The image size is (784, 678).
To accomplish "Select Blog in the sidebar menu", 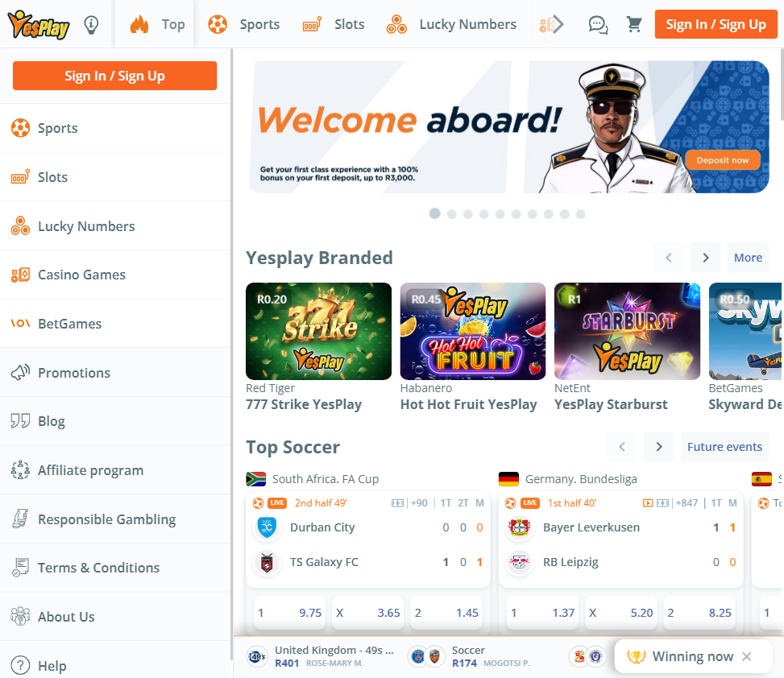I will pyautogui.click(x=115, y=421).
